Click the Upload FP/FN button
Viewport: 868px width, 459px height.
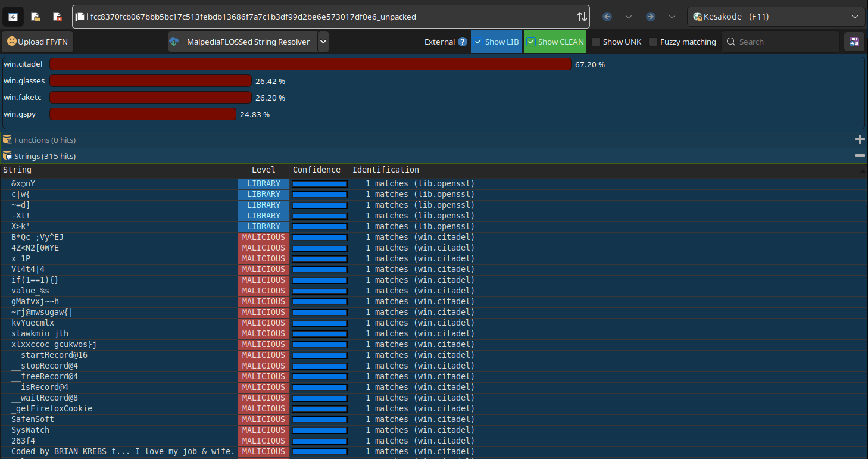coord(38,42)
